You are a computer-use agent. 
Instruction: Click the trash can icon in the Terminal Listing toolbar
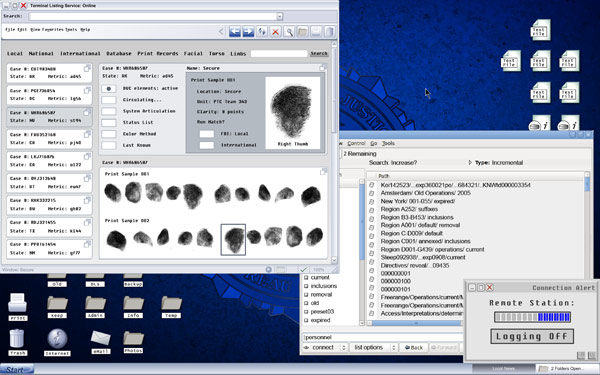coord(329,32)
